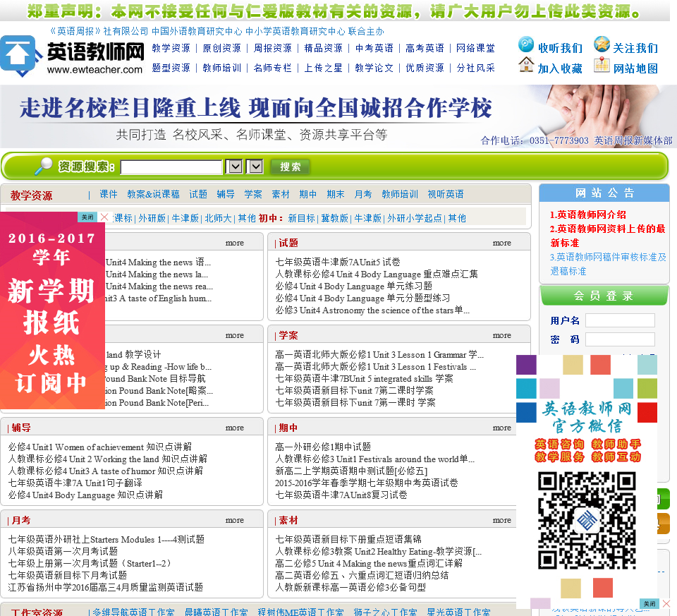Screen dimensions: 677x616
Task: Open 必修4 Unit 4 Body Language 单元练习题
Action: [353, 286]
